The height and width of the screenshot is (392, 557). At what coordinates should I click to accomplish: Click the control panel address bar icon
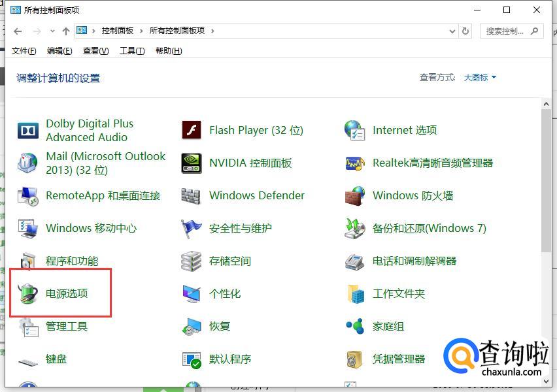tap(82, 31)
